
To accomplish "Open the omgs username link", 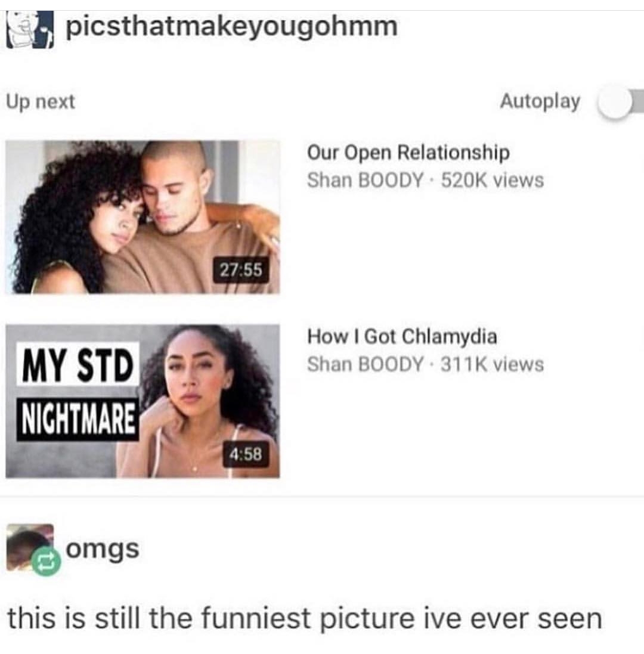I will 102,550.
